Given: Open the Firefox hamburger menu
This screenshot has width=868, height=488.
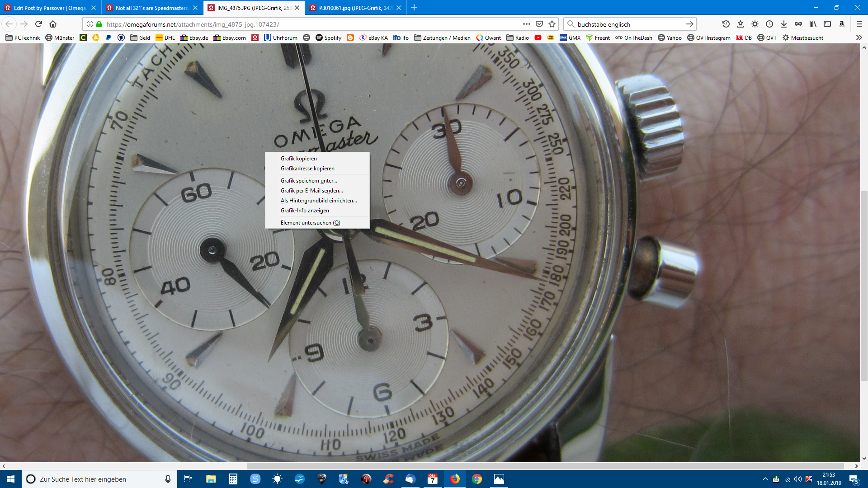Looking at the screenshot, I should [x=859, y=24].
